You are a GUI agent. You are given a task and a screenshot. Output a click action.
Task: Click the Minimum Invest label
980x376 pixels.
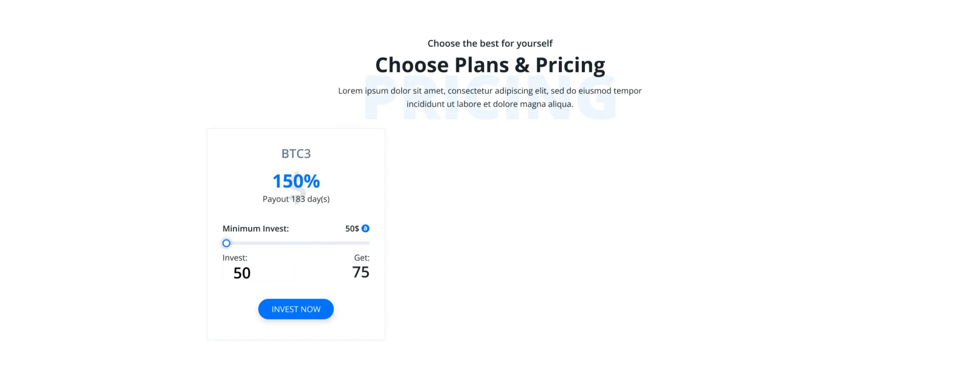256,229
